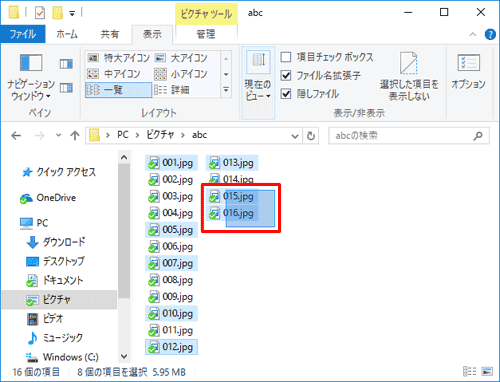This screenshot has height=382, width=500.
Task: Open クイック アクセス in navigation pane
Action: pos(59,172)
